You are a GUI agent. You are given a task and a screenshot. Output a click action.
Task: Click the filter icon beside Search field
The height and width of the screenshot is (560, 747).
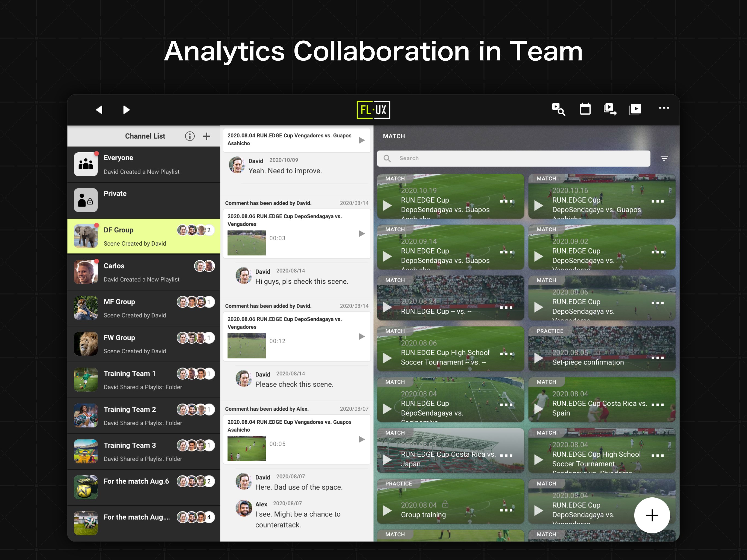664,158
